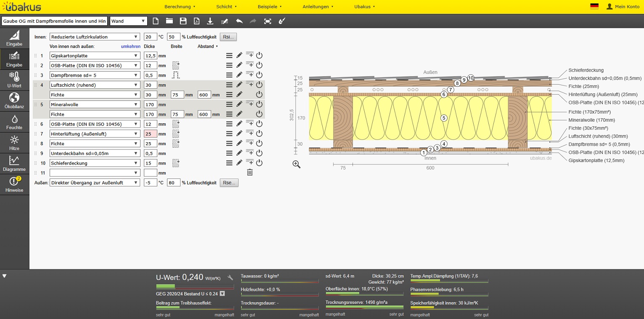Click the Hinterlüftung thickness field showing 25

[x=150, y=134]
